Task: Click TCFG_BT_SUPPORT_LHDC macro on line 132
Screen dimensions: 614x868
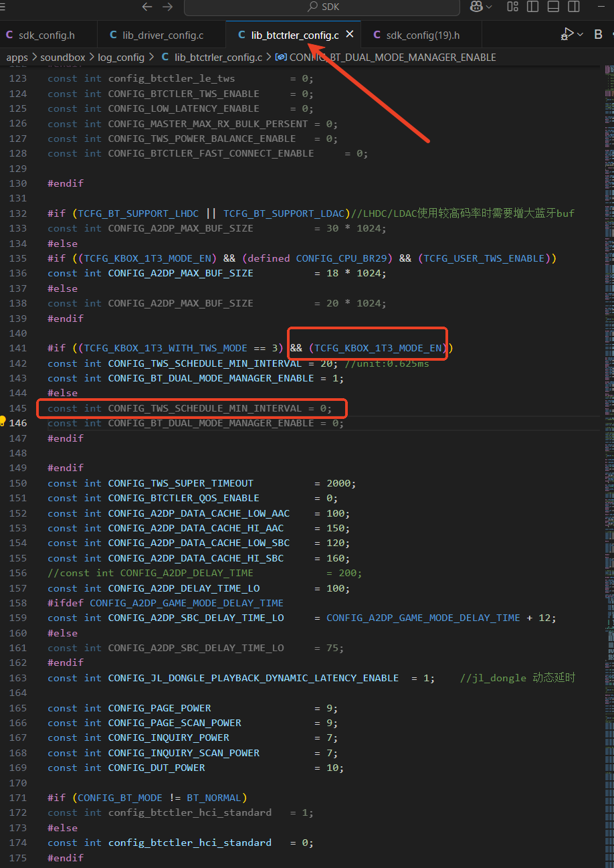Action: pos(138,213)
